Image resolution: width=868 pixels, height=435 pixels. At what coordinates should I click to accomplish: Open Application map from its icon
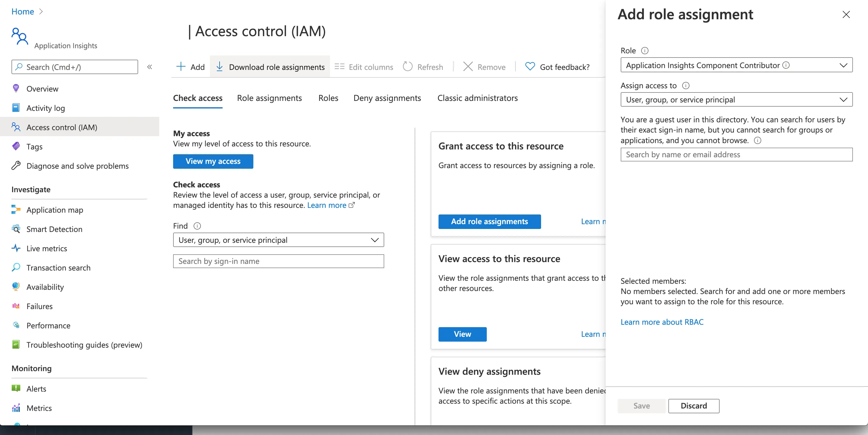[16, 210]
